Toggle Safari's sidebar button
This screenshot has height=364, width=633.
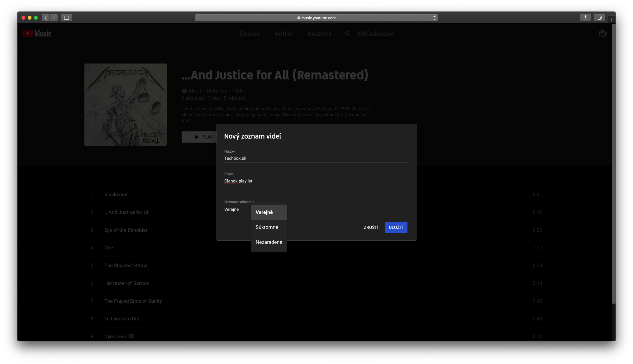point(66,18)
